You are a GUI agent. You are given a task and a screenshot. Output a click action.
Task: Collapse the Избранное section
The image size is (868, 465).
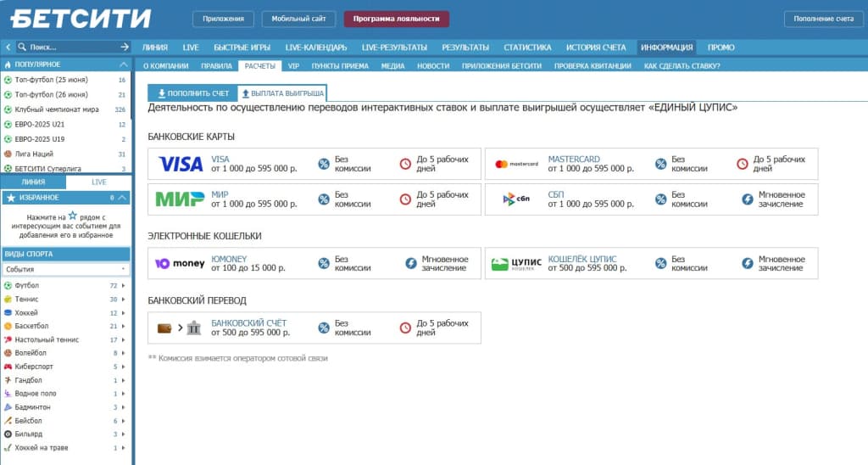122,198
